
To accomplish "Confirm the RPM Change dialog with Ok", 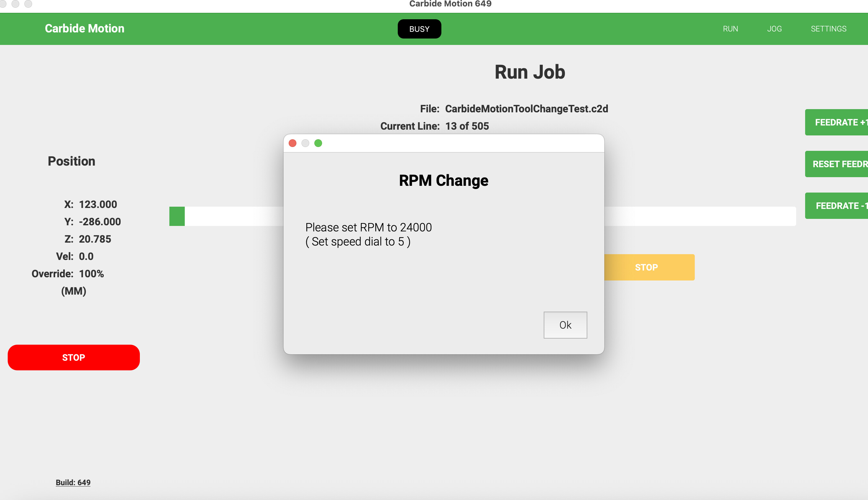I will click(x=565, y=325).
